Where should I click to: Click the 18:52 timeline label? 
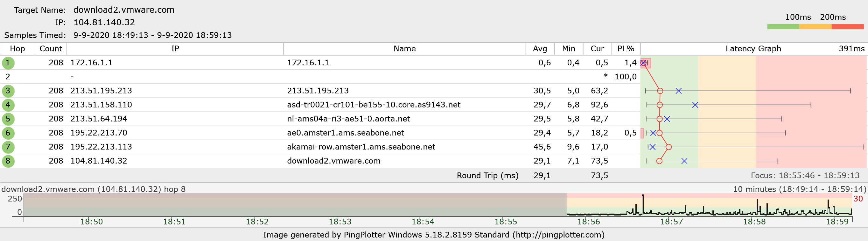(x=257, y=222)
